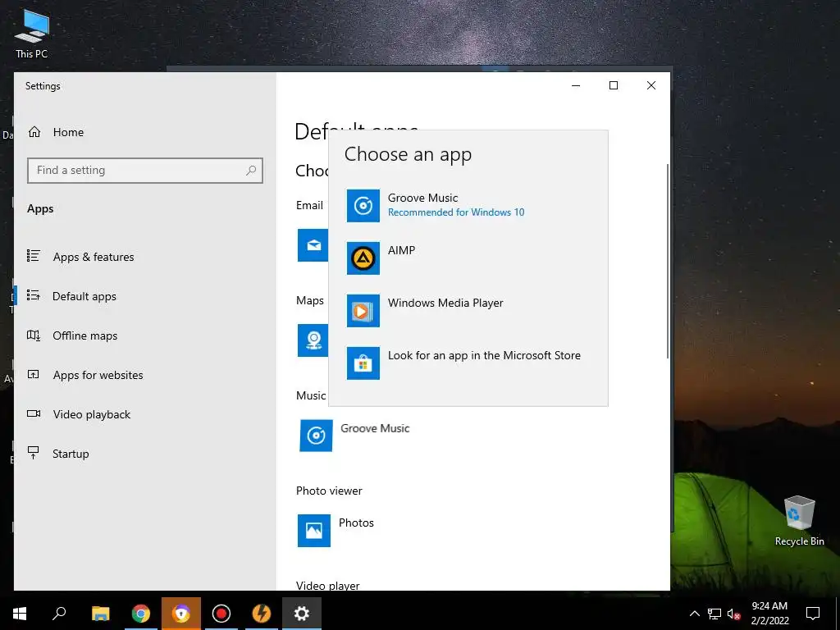Maximize the Settings window

tap(614, 85)
